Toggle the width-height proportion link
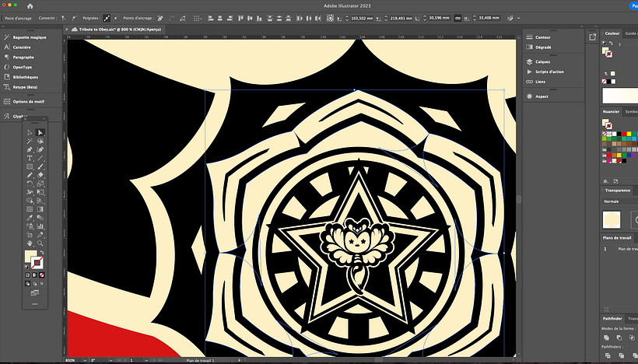Viewport: 638px width, 364px height. tap(458, 17)
